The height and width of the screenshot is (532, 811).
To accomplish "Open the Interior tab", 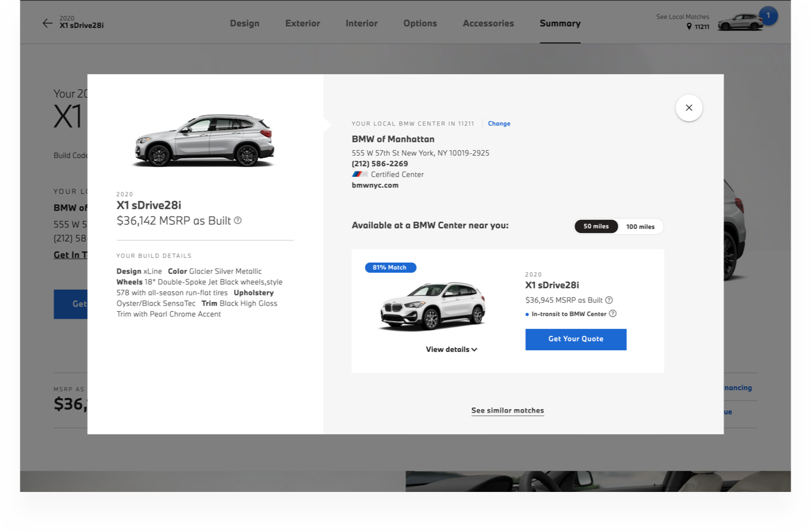I will pyautogui.click(x=362, y=24).
